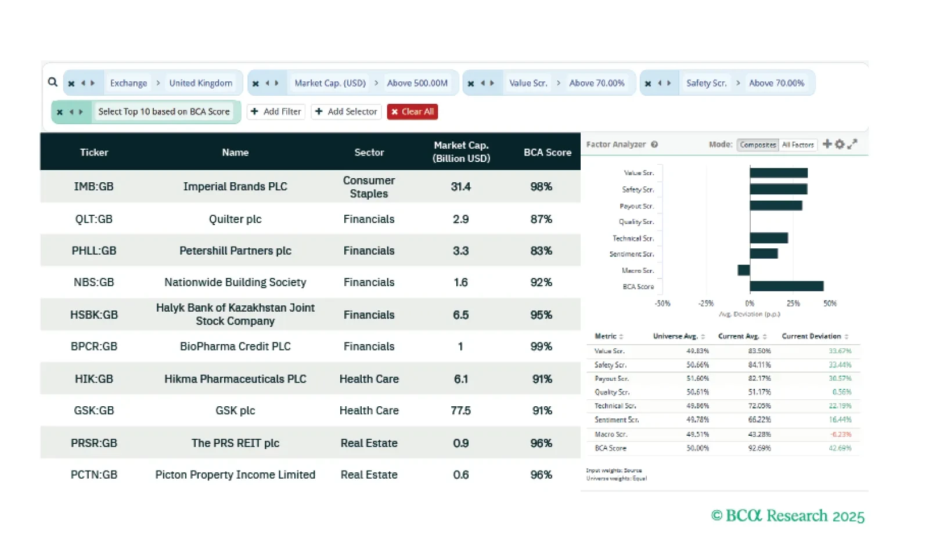Open the United Kingdom exchange value dropdown
929x560 pixels.
[200, 83]
